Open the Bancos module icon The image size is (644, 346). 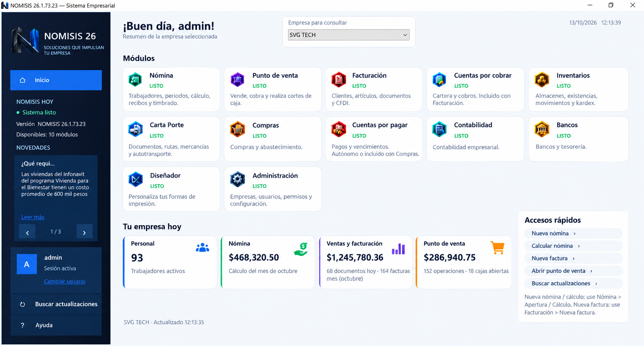coord(542,129)
